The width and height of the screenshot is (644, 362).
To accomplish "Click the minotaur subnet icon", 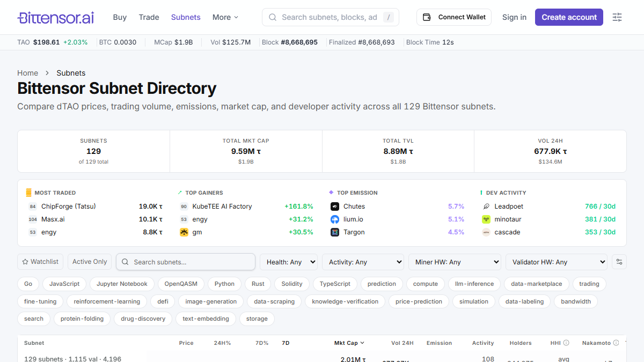I will (486, 219).
